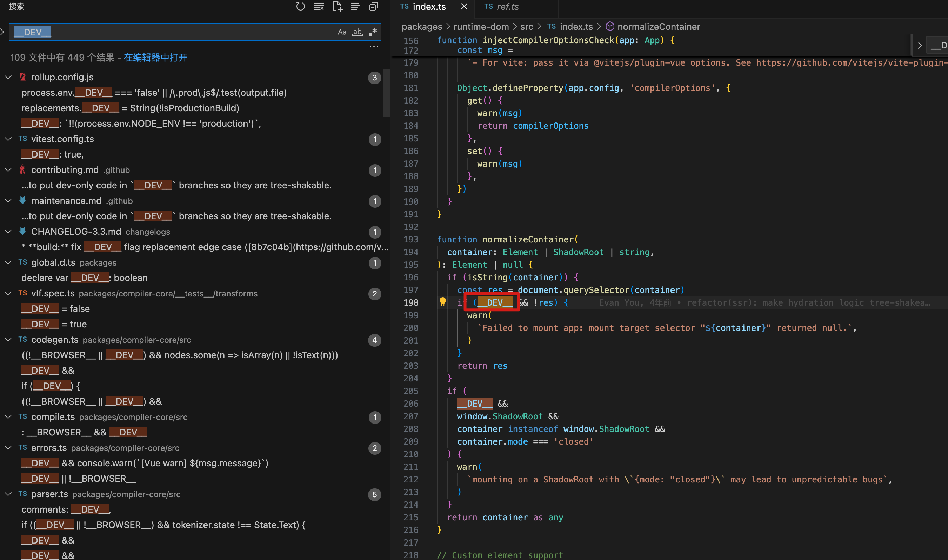
Task: Expand the find widget chevron in editor
Action: [x=920, y=45]
